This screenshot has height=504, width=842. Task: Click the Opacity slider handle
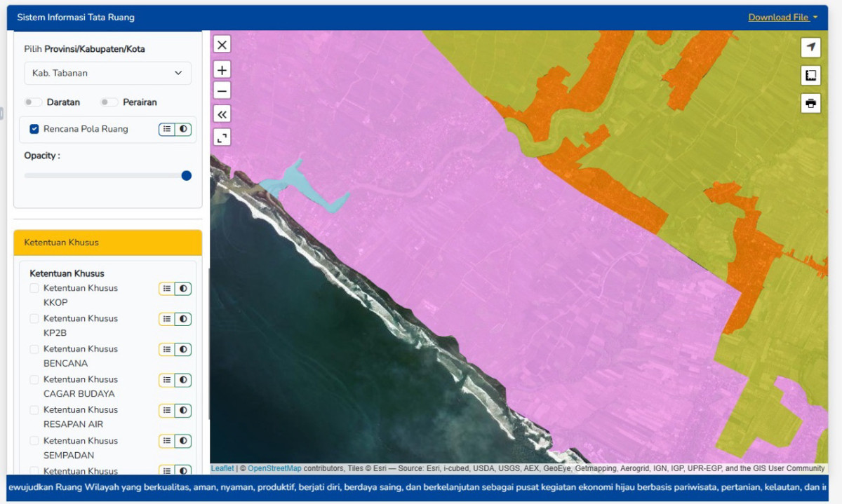[x=187, y=176]
